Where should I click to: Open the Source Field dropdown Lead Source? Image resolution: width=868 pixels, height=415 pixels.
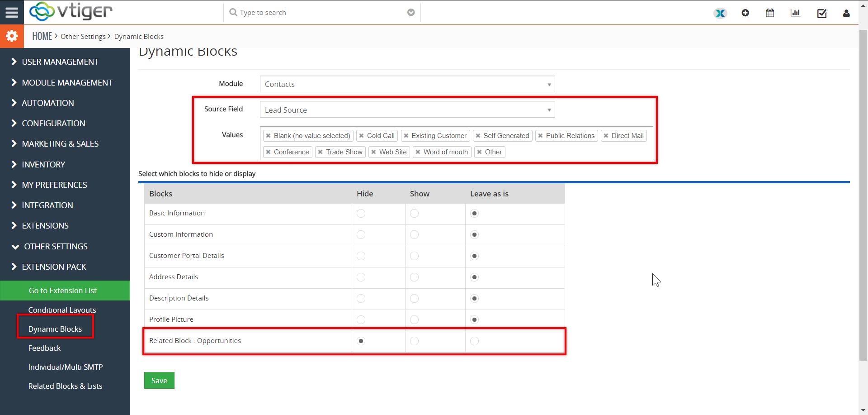[407, 110]
